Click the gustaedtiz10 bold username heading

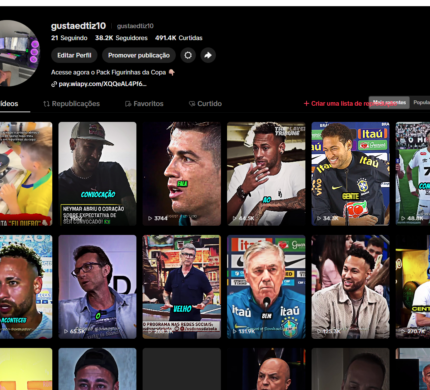pyautogui.click(x=78, y=26)
